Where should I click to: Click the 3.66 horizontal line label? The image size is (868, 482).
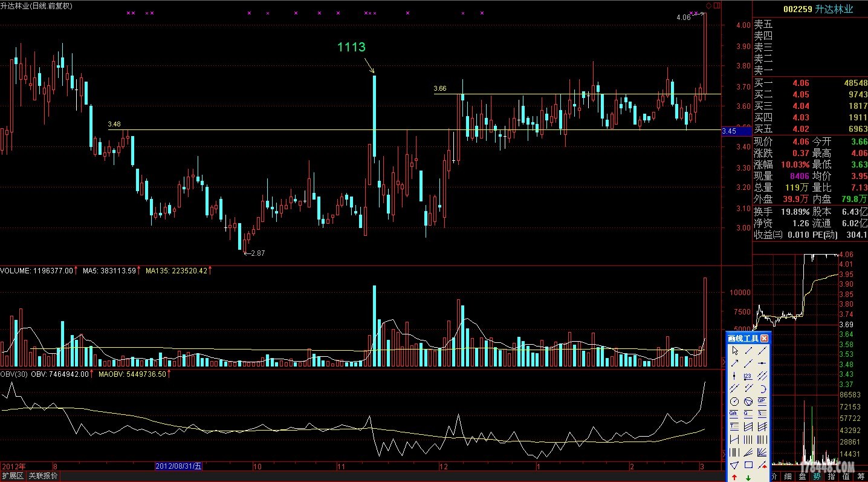[440, 89]
